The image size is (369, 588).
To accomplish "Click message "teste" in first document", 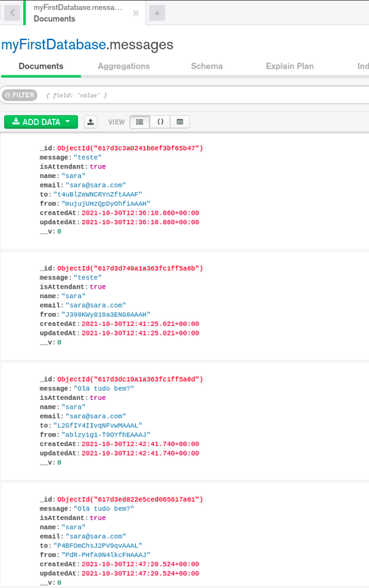I will tap(88, 158).
